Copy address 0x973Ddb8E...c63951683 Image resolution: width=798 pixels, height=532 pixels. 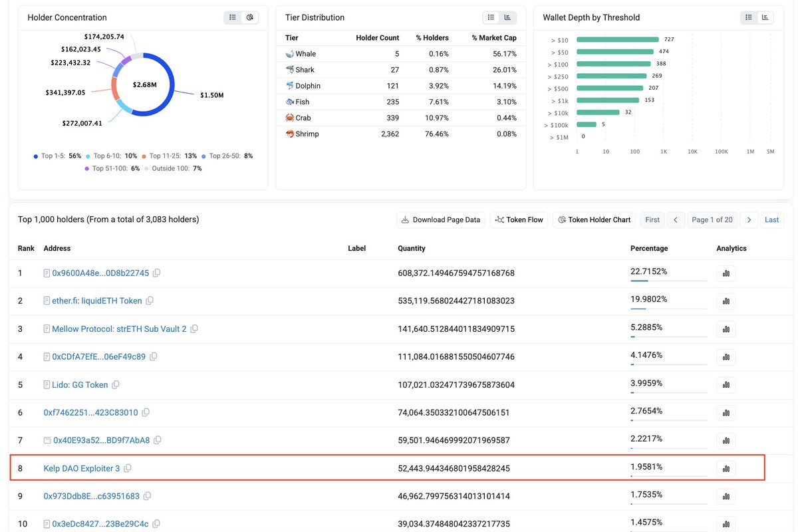tap(148, 497)
